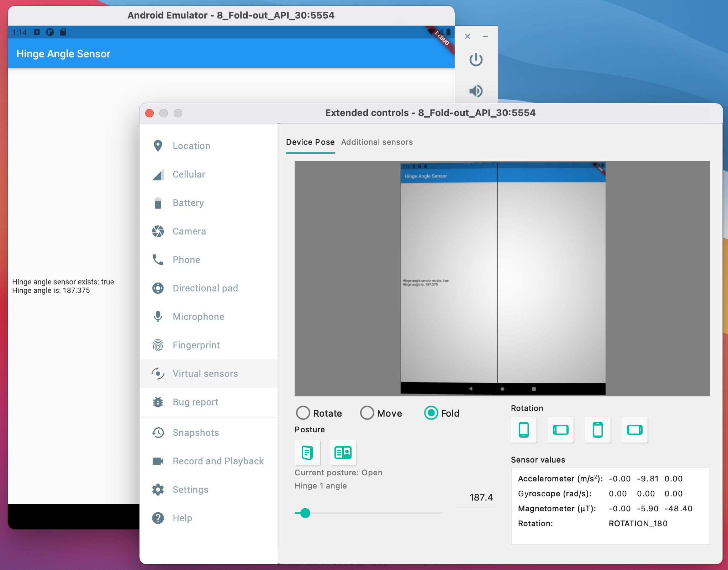This screenshot has height=570, width=728.
Task: Select the book/flat posture icon
Action: [x=342, y=452]
